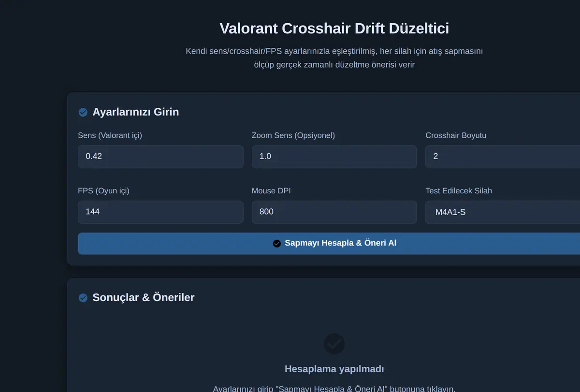
Task: Click the FPS (Oyun içi) label
Action: pyautogui.click(x=103, y=191)
